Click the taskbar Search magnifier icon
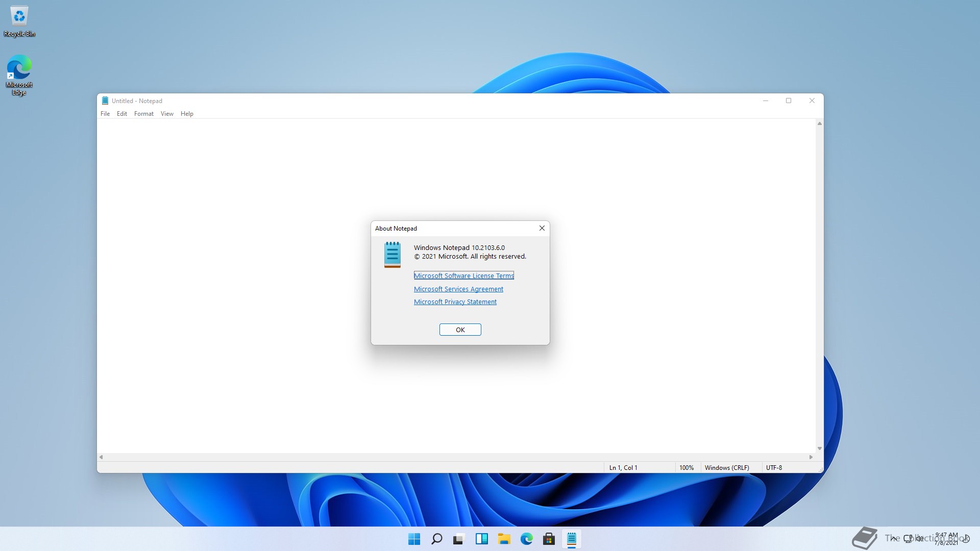 pos(436,539)
